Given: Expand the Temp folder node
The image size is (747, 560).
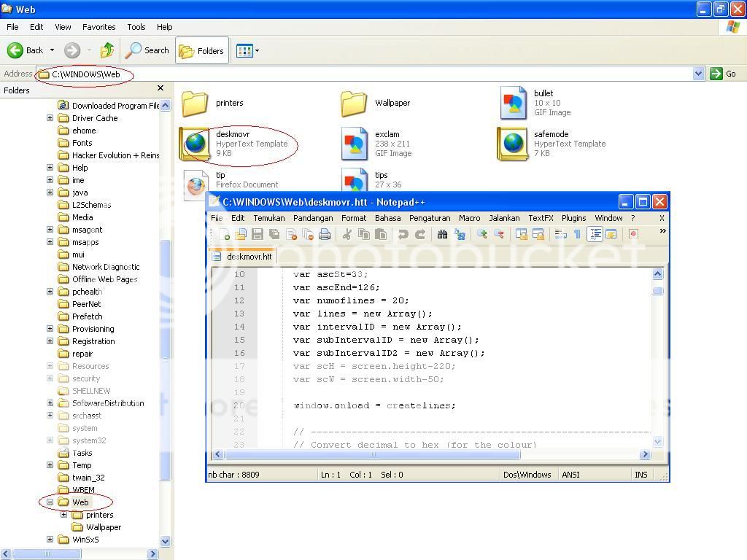Looking at the screenshot, I should pyautogui.click(x=50, y=464).
